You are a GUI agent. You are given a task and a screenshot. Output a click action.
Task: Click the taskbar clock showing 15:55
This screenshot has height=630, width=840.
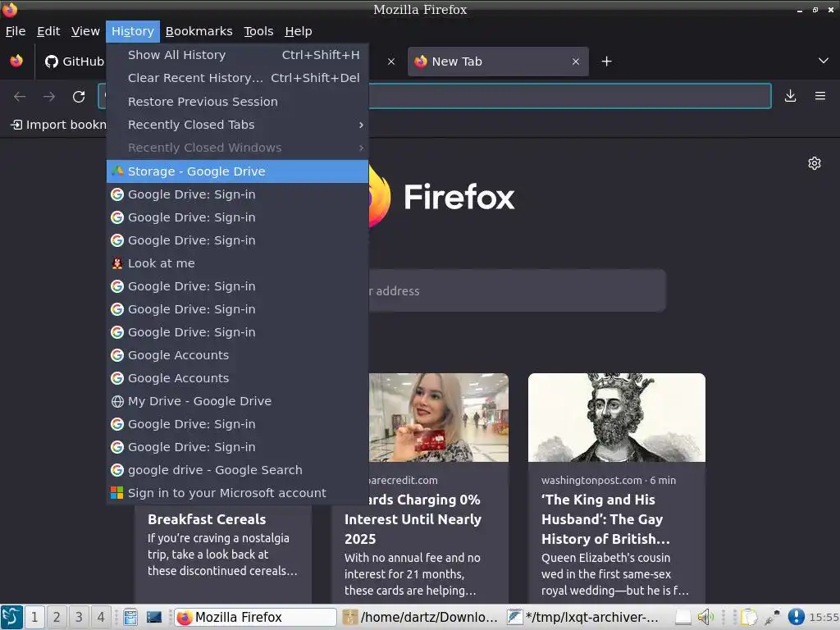824,617
